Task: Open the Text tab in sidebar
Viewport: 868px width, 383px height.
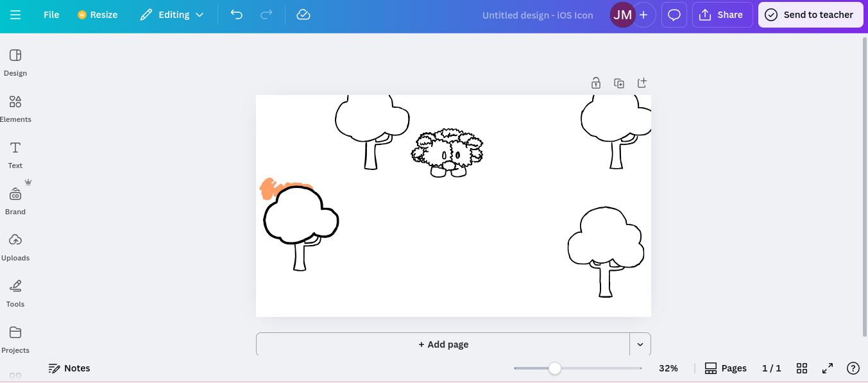Action: pyautogui.click(x=15, y=155)
